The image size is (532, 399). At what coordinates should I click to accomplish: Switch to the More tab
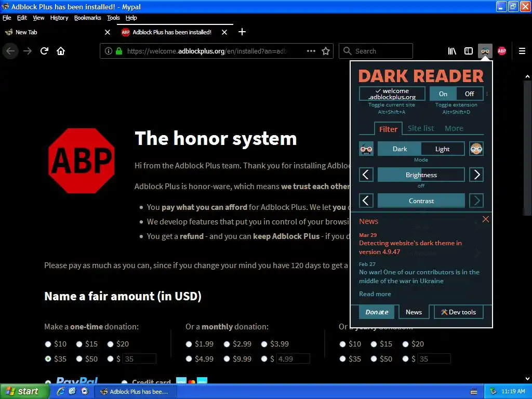(454, 128)
